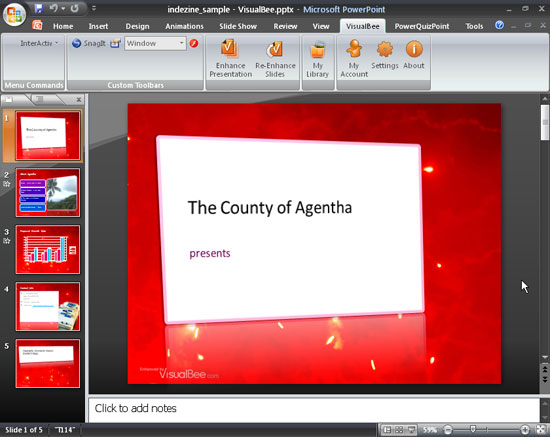Click the animation star icon beside slide 3
The image size is (550, 437).
(7, 241)
